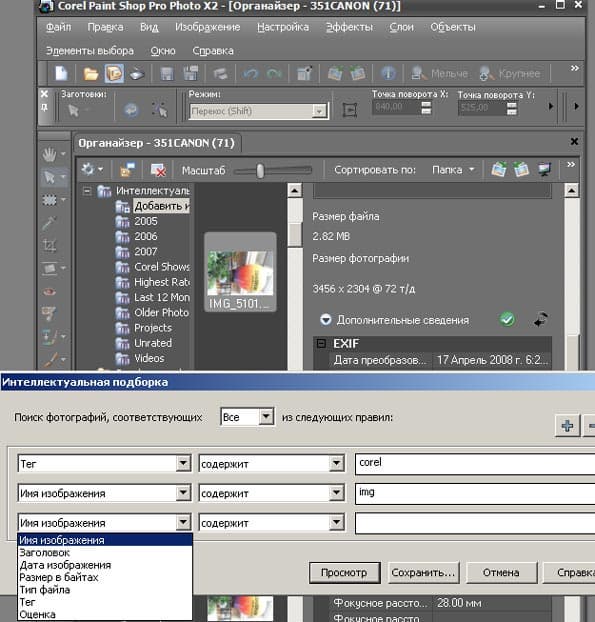The width and height of the screenshot is (595, 622).
Task: Adjust the Масштаб zoom slider
Action: tap(260, 171)
